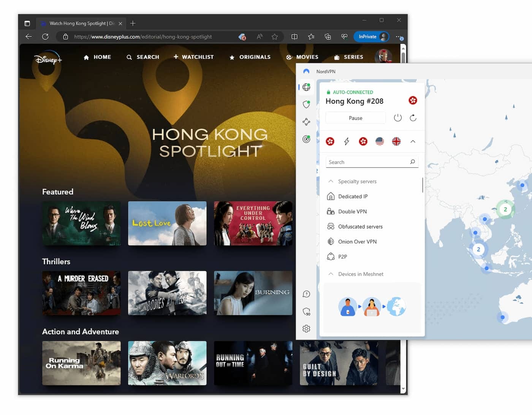Open the NordVPN globe servers icon

click(x=306, y=87)
